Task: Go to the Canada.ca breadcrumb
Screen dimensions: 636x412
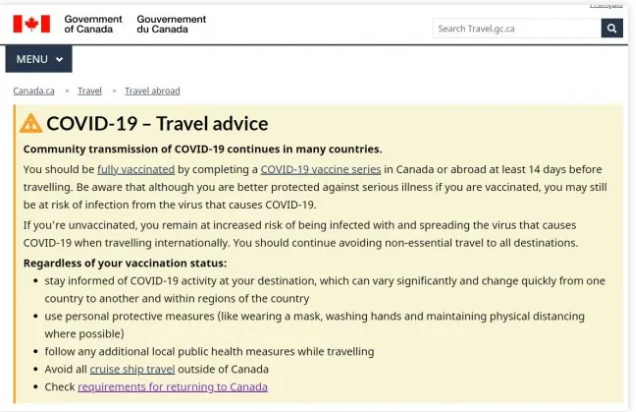Action: coord(34,91)
